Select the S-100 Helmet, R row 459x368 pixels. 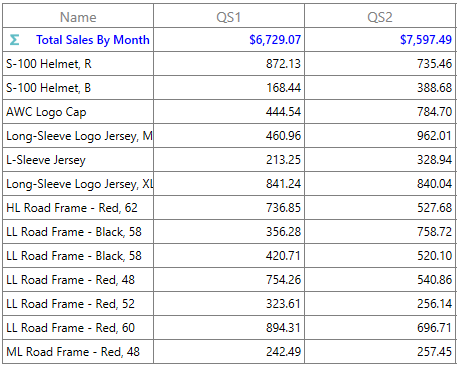point(229,64)
